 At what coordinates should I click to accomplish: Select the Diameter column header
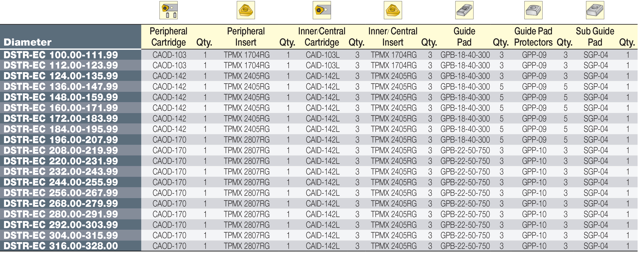pos(28,42)
